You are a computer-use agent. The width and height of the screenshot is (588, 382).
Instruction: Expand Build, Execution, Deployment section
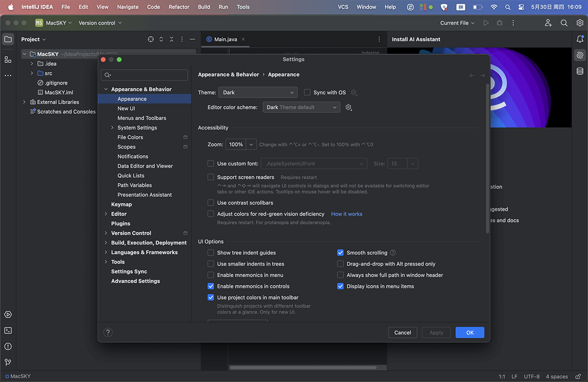click(106, 243)
